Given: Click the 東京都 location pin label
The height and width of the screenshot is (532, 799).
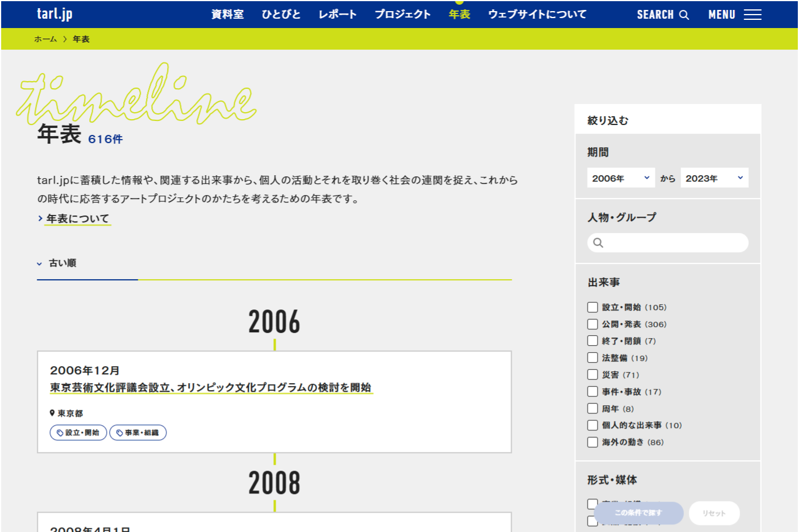Looking at the screenshot, I should point(67,413).
